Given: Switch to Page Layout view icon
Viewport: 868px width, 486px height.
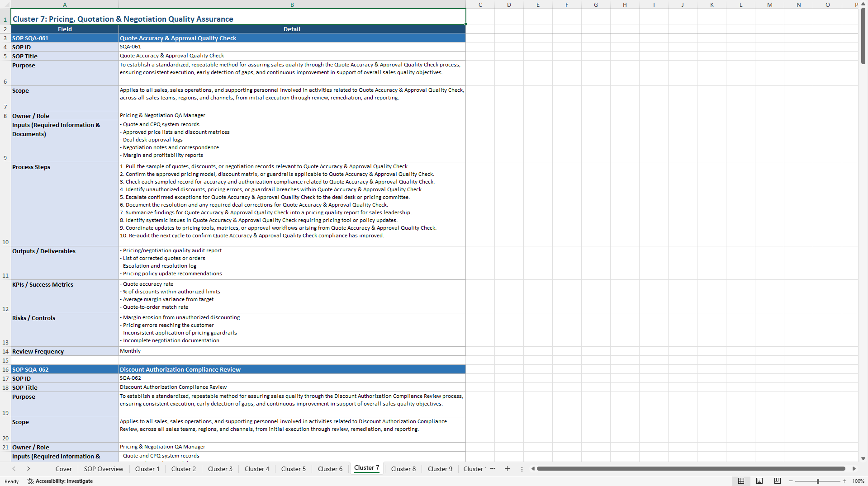Looking at the screenshot, I should point(759,481).
